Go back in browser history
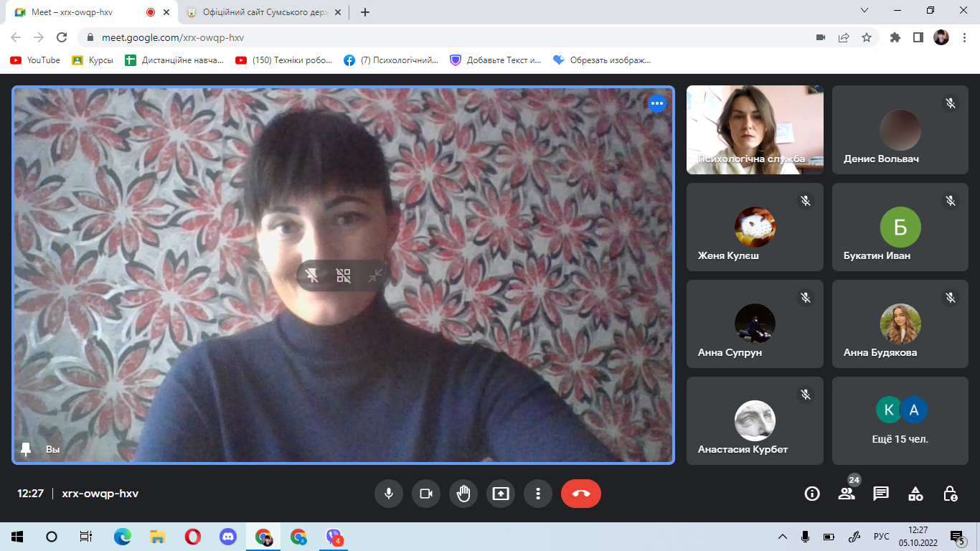The height and width of the screenshot is (551, 980). (x=16, y=37)
